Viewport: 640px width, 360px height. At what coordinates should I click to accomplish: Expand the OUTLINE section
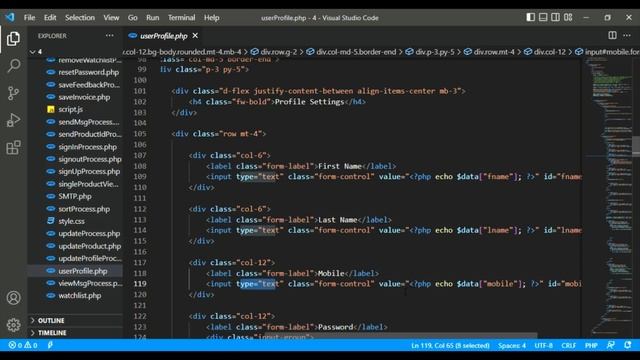pyautogui.click(x=75, y=320)
